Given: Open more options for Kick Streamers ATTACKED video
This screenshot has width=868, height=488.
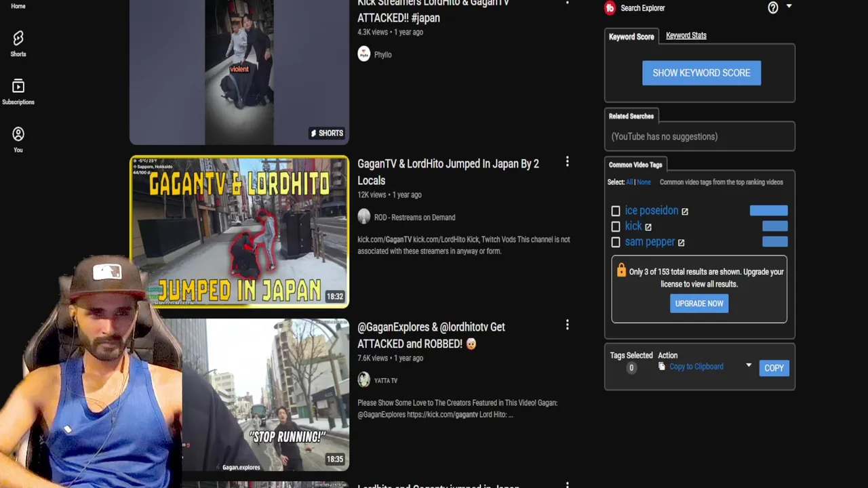Looking at the screenshot, I should pyautogui.click(x=567, y=2).
